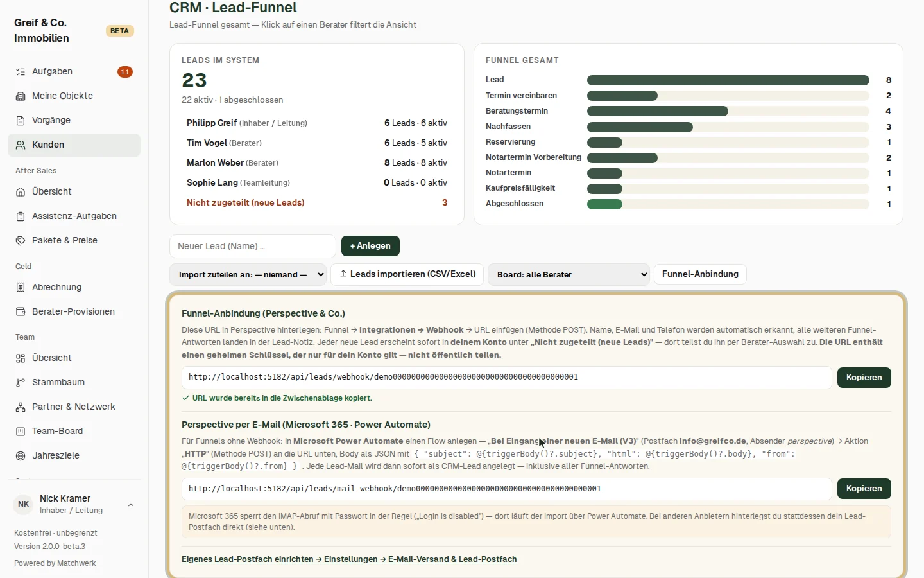Click the Abrechnung receipt icon
The height and width of the screenshot is (578, 924).
click(21, 288)
